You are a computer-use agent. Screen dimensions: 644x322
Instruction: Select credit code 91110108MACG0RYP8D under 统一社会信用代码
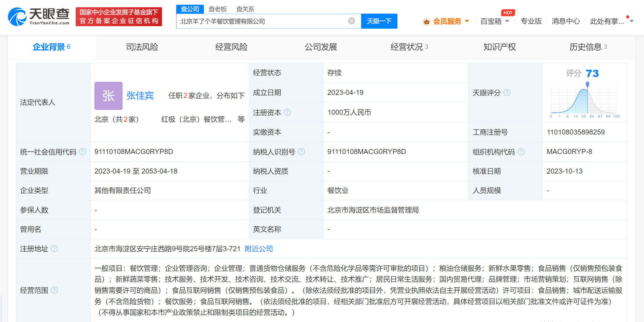(x=133, y=152)
